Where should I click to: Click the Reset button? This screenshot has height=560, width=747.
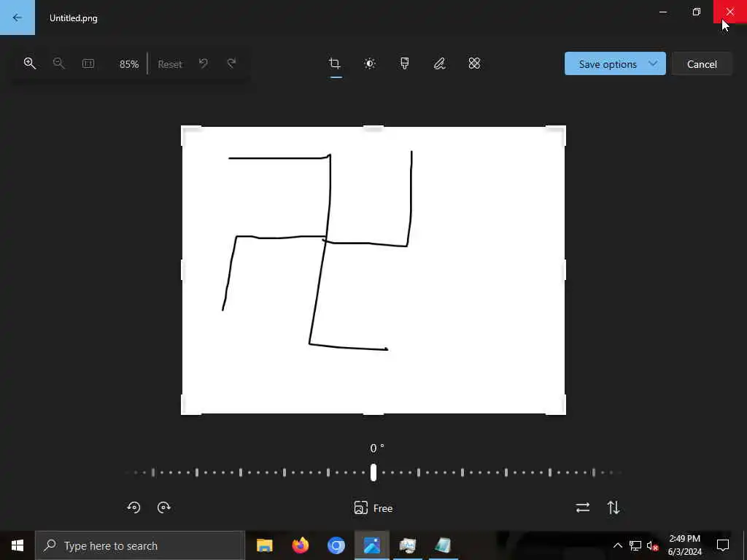click(x=169, y=64)
